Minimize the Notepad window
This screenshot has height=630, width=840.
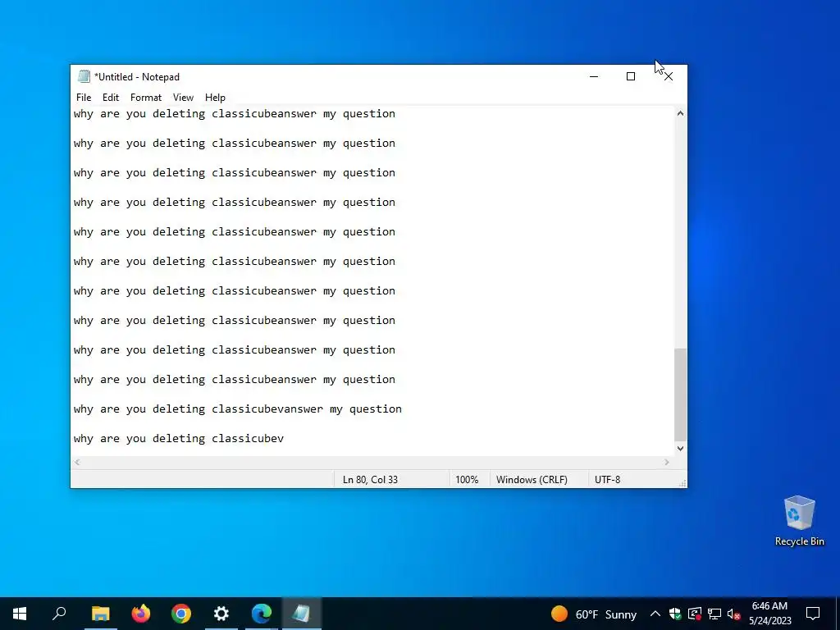click(594, 76)
